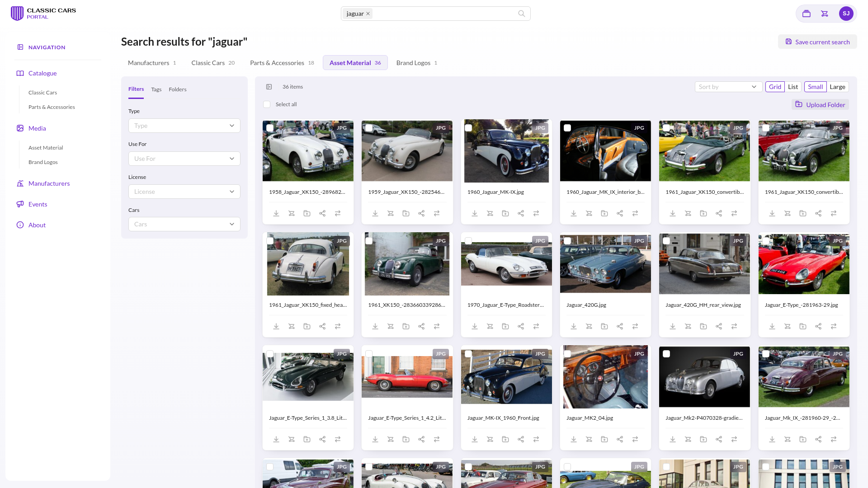This screenshot has height=488, width=868.
Task: Select the 1958_Jaguar_XK150 image checkbox
Action: point(270,128)
